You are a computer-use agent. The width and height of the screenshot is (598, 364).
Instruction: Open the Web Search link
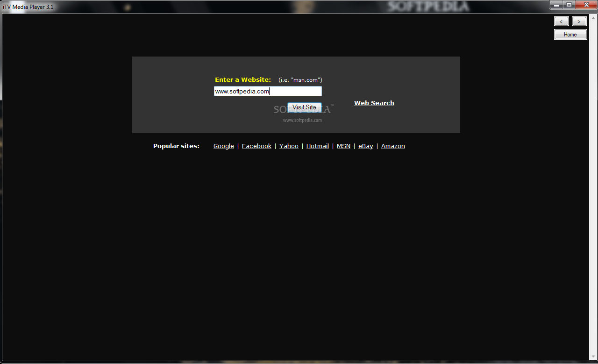click(374, 103)
